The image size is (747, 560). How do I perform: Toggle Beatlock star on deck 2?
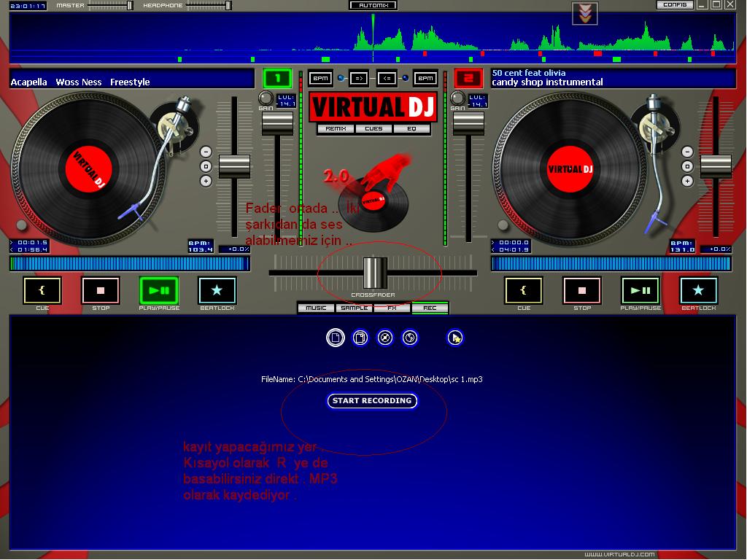[x=698, y=290]
